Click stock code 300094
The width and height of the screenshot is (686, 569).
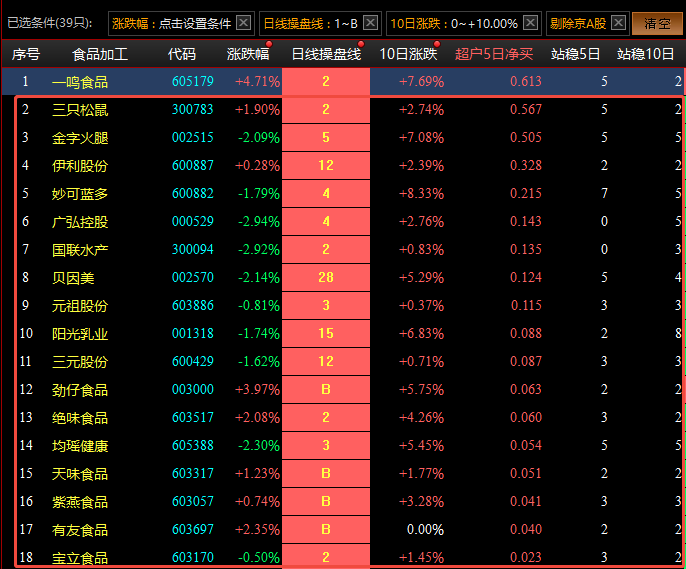(x=192, y=249)
